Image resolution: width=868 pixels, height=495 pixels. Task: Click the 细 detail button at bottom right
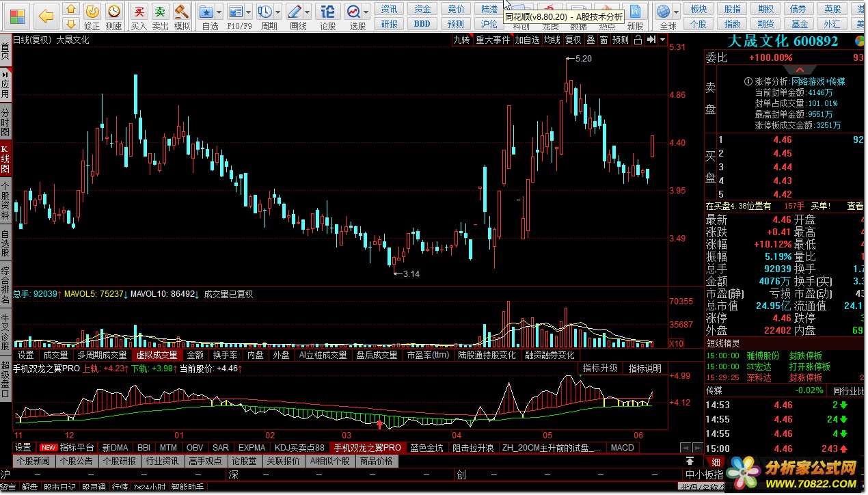pos(715,461)
